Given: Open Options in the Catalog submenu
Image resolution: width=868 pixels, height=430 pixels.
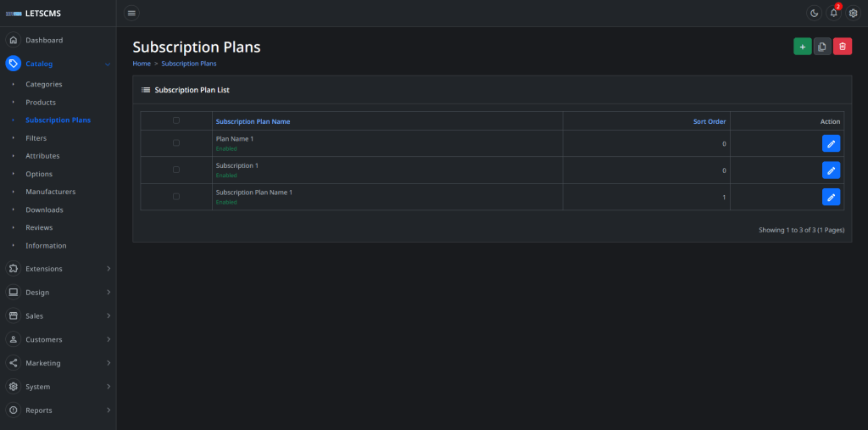Looking at the screenshot, I should [x=39, y=174].
